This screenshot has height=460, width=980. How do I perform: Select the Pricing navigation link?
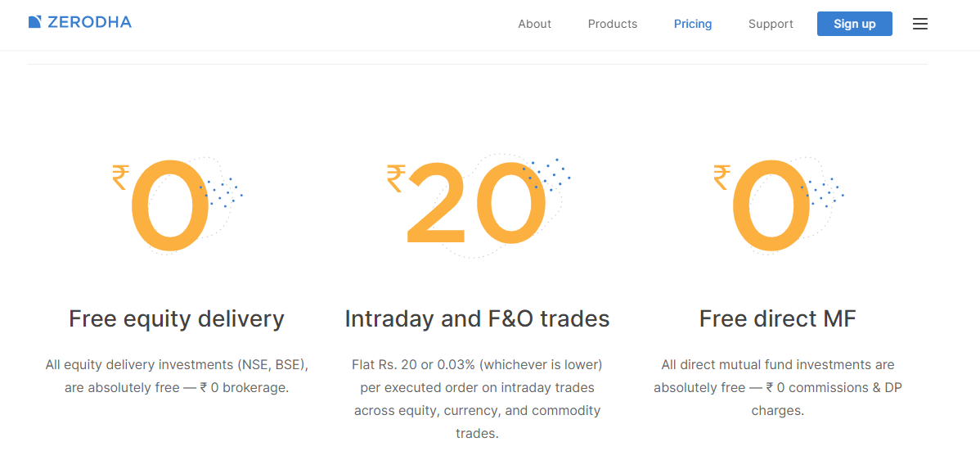pos(693,24)
